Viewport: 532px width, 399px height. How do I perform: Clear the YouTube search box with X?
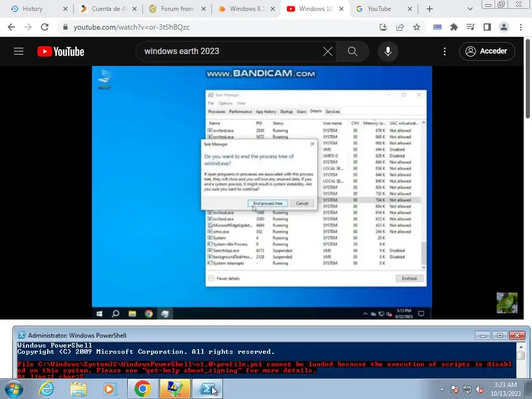pos(328,51)
